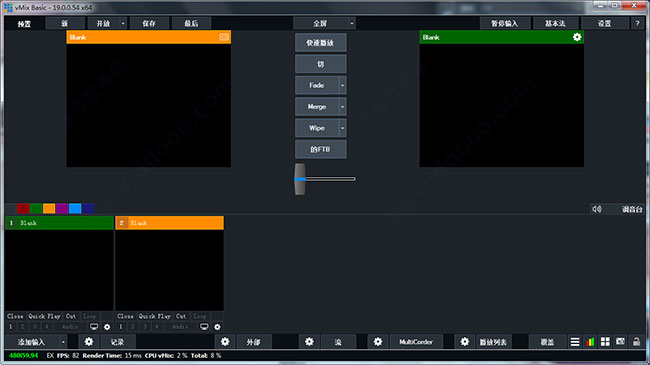Click the speaker master audio icon

(597, 209)
